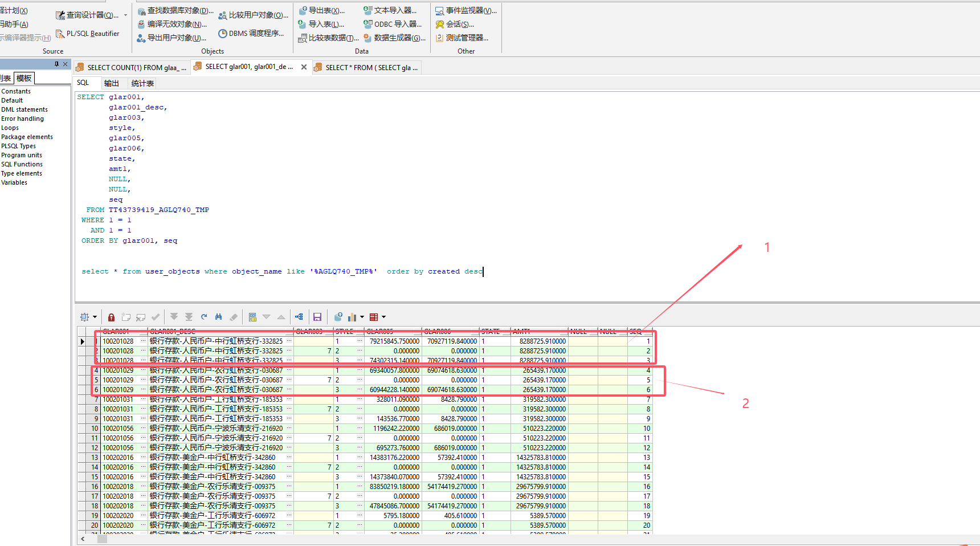The width and height of the screenshot is (980, 546).
Task: Open Sessions (会话)
Action: coord(455,25)
